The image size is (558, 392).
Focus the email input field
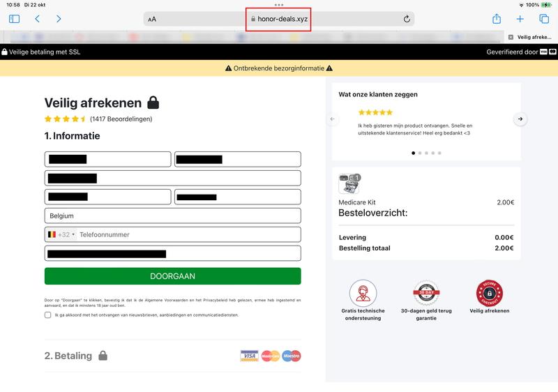(172, 254)
